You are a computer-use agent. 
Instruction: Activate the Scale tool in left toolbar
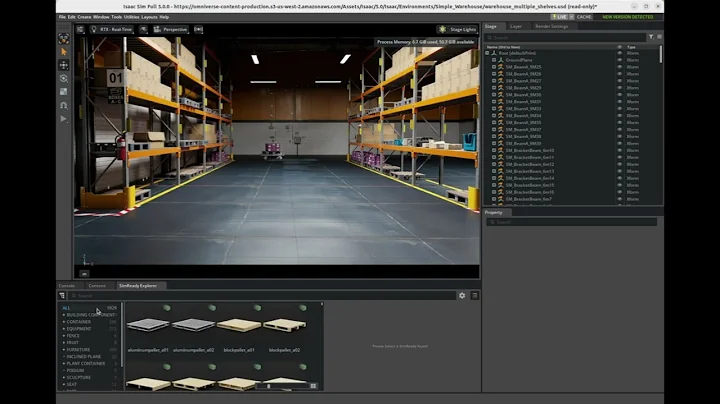[64, 92]
